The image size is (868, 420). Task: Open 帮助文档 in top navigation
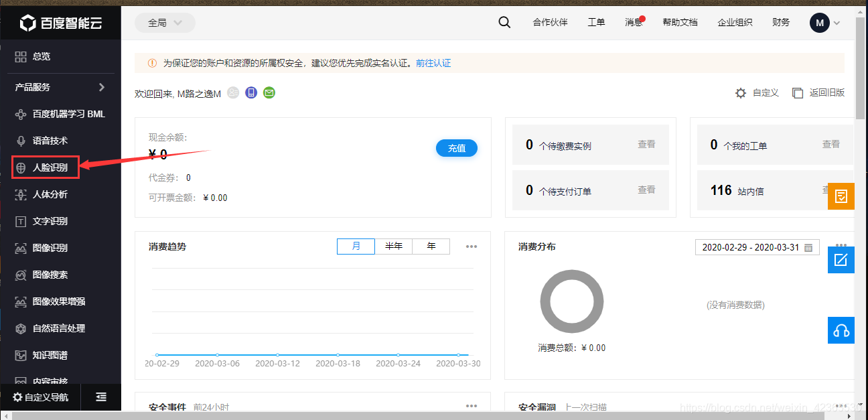coord(680,22)
